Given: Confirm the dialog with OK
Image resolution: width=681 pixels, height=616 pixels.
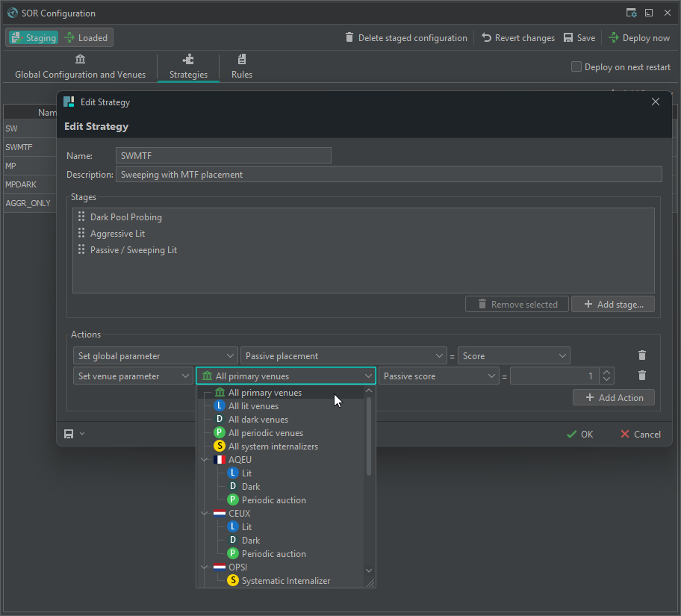Looking at the screenshot, I should pyautogui.click(x=579, y=434).
